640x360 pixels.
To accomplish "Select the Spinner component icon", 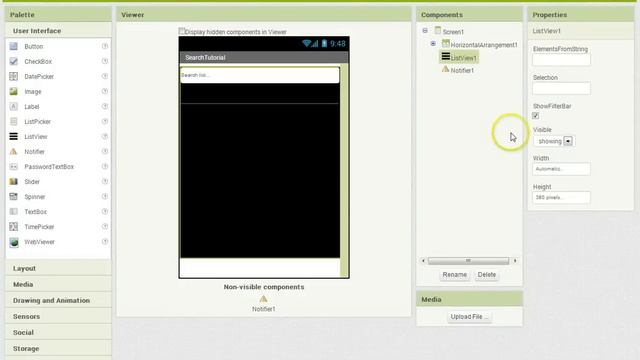I will 13,196.
